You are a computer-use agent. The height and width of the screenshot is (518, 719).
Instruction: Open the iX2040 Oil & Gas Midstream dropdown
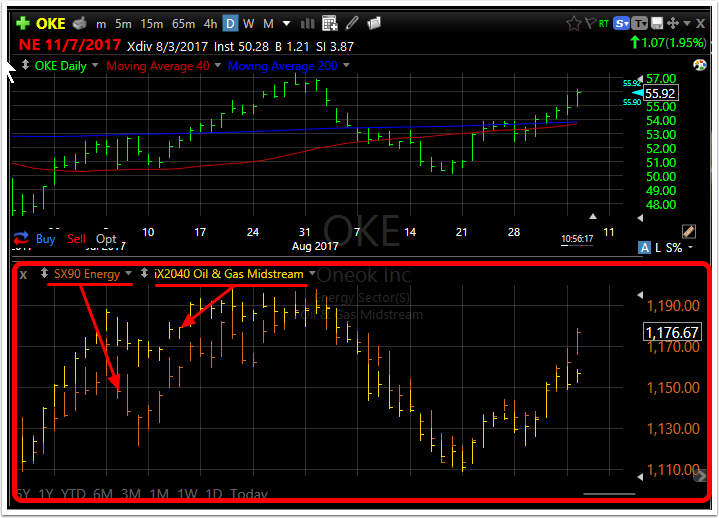click(312, 273)
